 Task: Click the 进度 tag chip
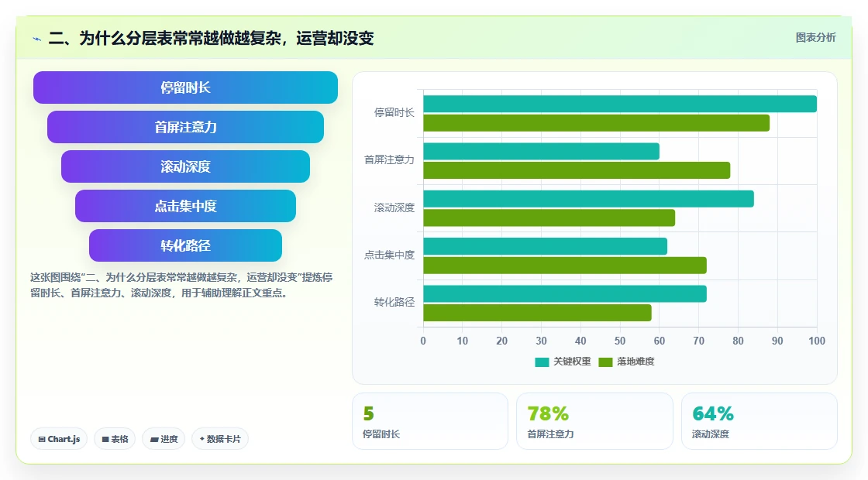(x=164, y=439)
